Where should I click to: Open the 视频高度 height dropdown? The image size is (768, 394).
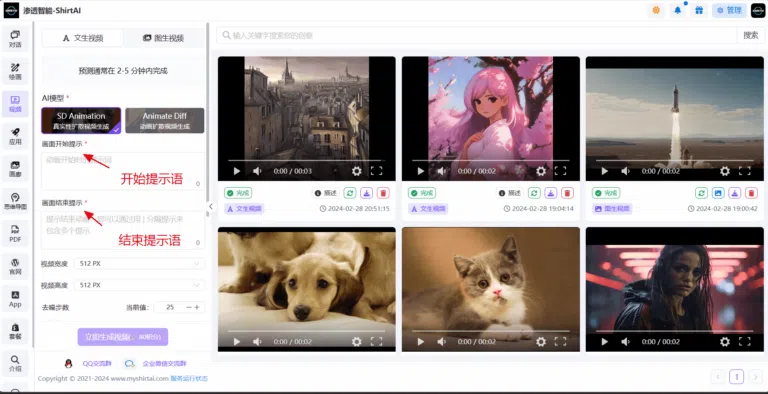pyautogui.click(x=139, y=285)
